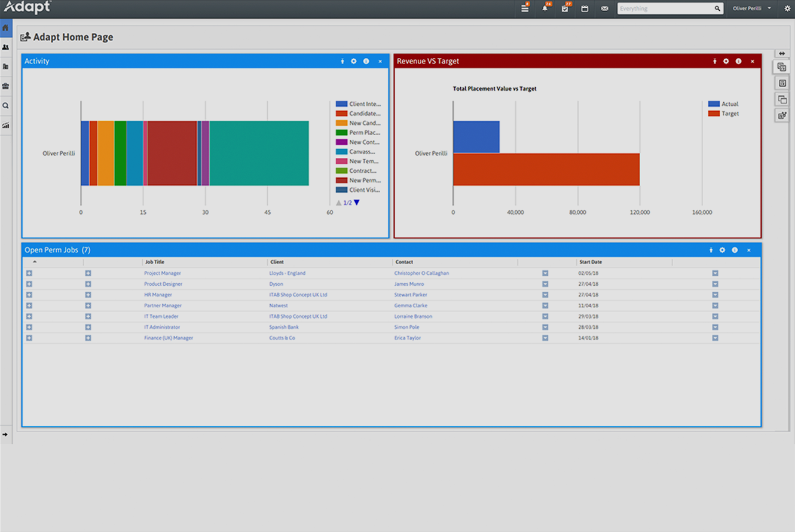Viewport: 795px width, 532px height.
Task: Open the briefcase icon in left sidebar
Action: coord(6,86)
